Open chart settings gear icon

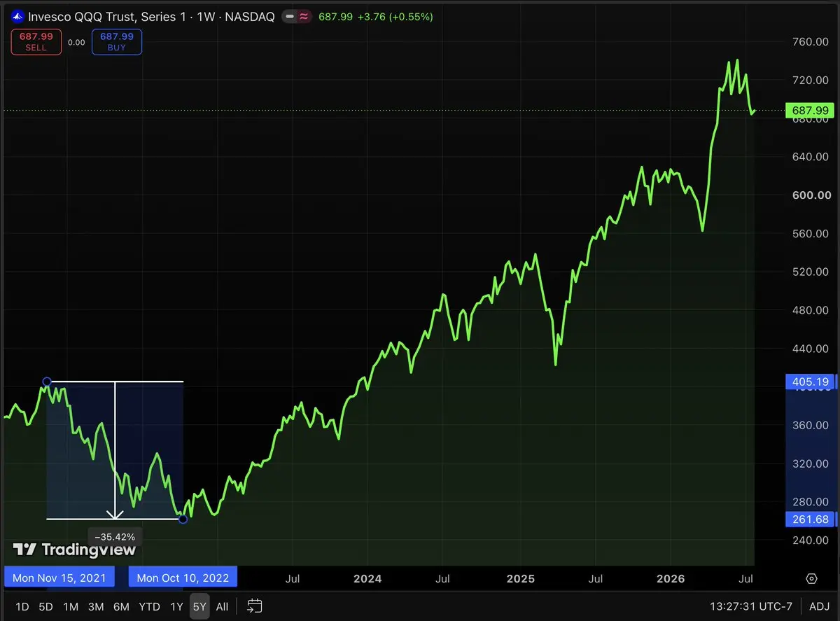click(812, 578)
